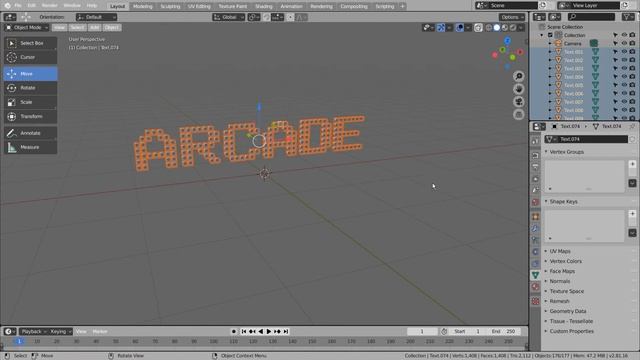Viewport: 640px width, 360px height.
Task: Toggle camera view viewport icon
Action: (519, 102)
